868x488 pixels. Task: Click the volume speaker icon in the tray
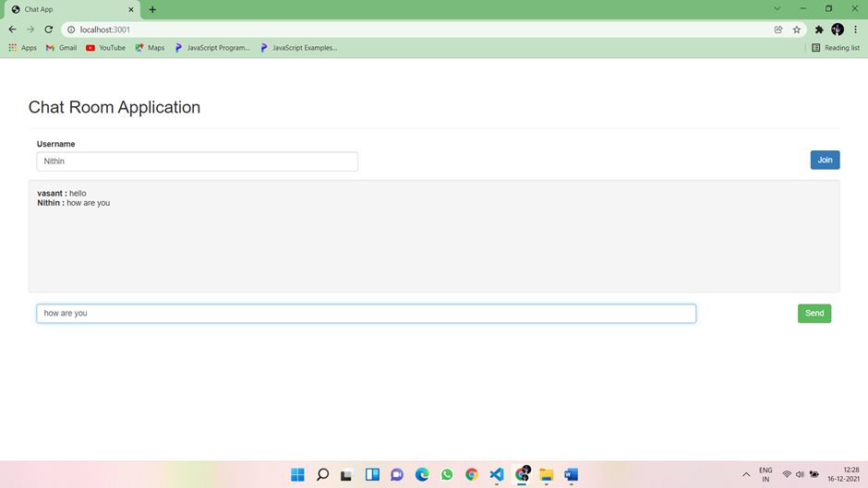pyautogui.click(x=800, y=475)
